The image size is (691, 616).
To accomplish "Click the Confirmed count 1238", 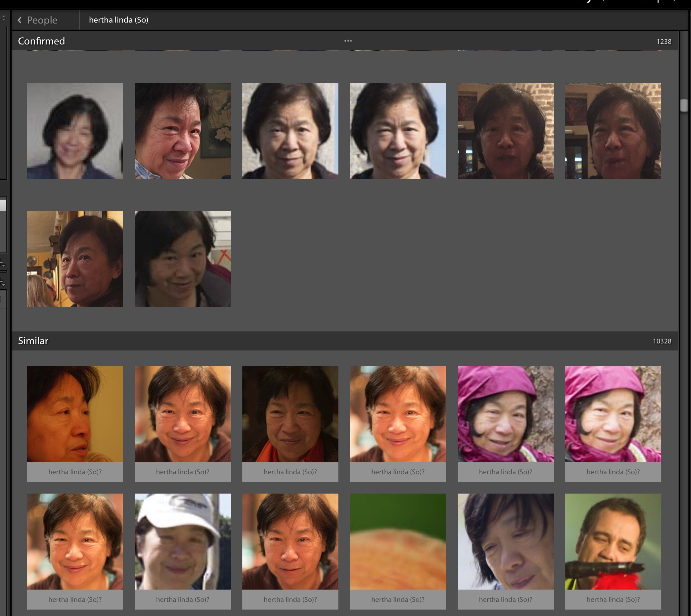I will tap(664, 41).
